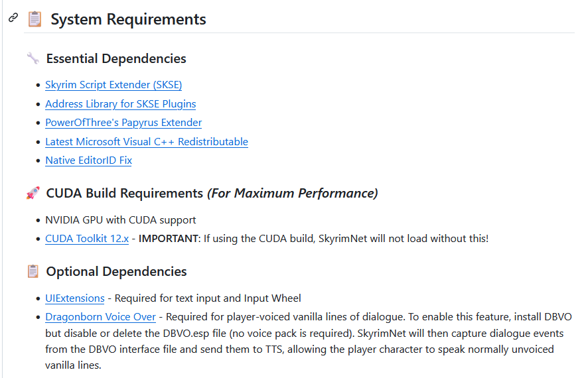Open Latest Microsoft Visual C++ Redistributable link
This screenshot has width=588, height=378.
coord(147,141)
